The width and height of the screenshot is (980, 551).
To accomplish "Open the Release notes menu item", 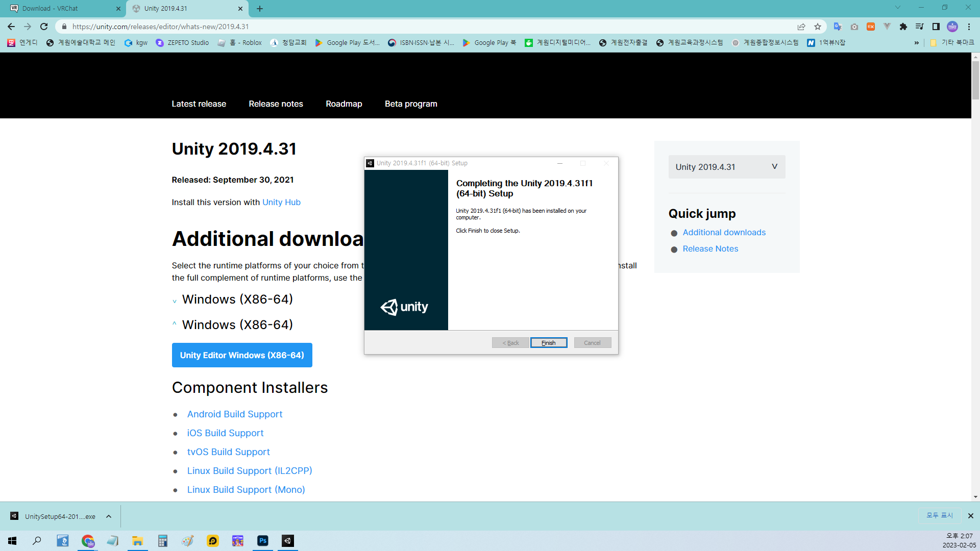I will click(x=276, y=104).
